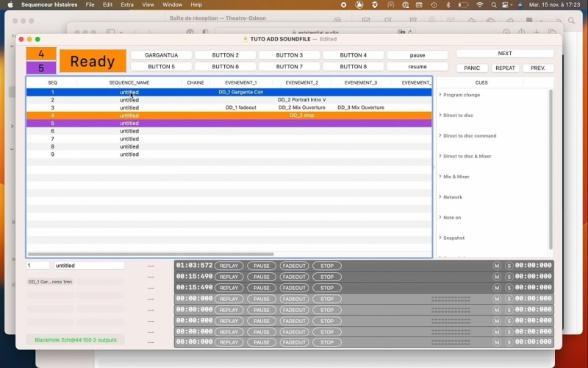Image resolution: width=588 pixels, height=368 pixels.
Task: Open the Edit menu
Action: [107, 5]
